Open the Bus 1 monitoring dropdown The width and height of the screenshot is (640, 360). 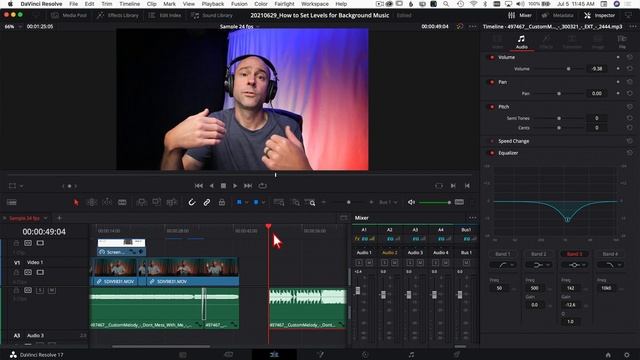388,202
